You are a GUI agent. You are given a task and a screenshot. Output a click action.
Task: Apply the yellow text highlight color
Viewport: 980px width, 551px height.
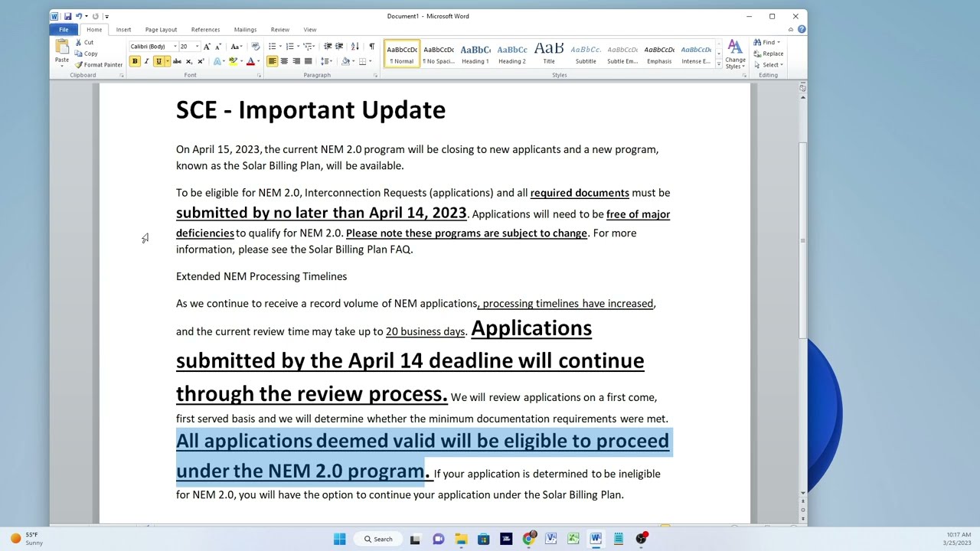[x=232, y=61]
